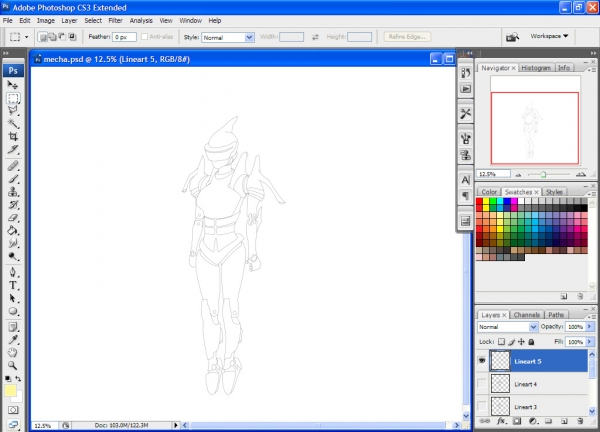
Task: Switch to the Styles tab
Action: pyautogui.click(x=554, y=192)
